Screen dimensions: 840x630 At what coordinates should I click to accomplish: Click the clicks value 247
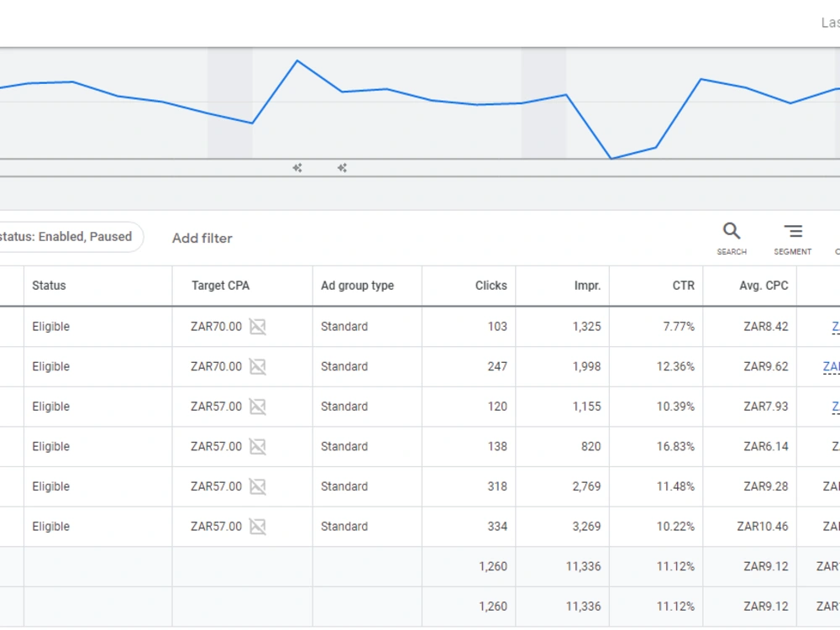click(497, 366)
